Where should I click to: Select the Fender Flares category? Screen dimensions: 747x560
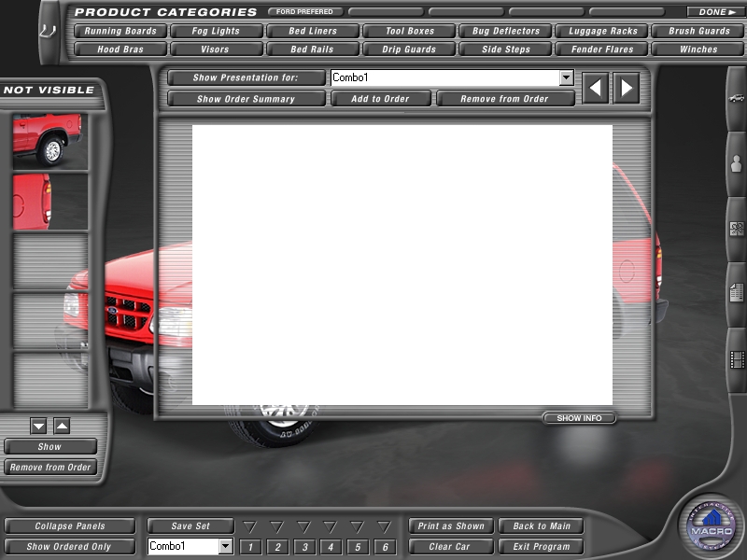[x=602, y=49]
